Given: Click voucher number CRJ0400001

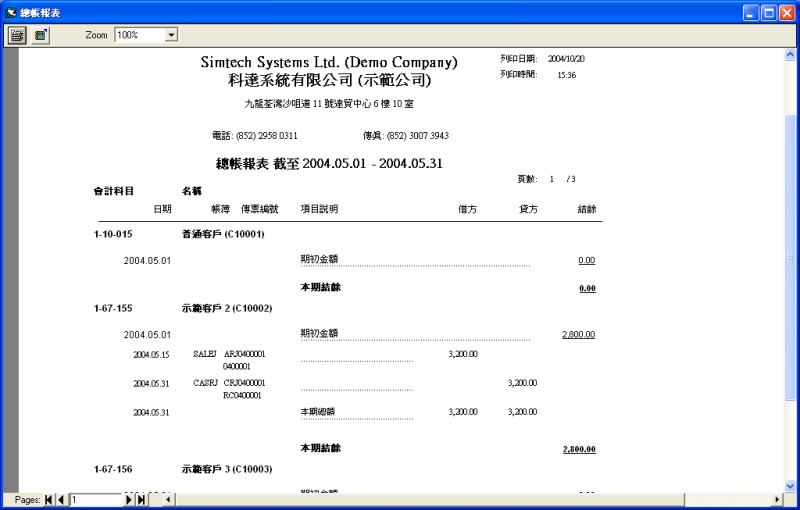Looking at the screenshot, I should pyautogui.click(x=244, y=382).
